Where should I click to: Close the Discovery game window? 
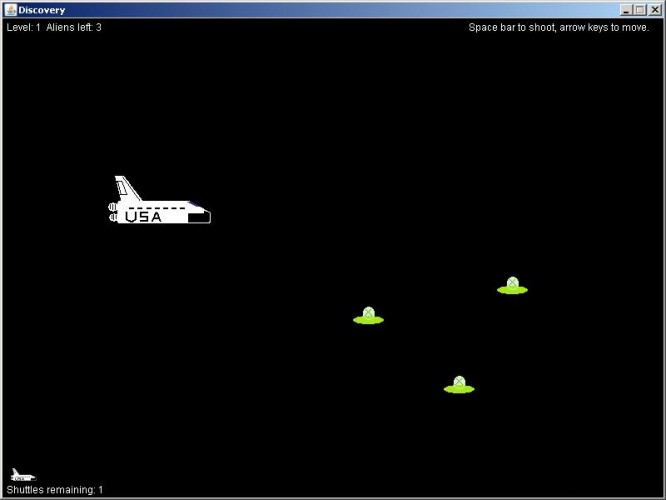coord(655,10)
